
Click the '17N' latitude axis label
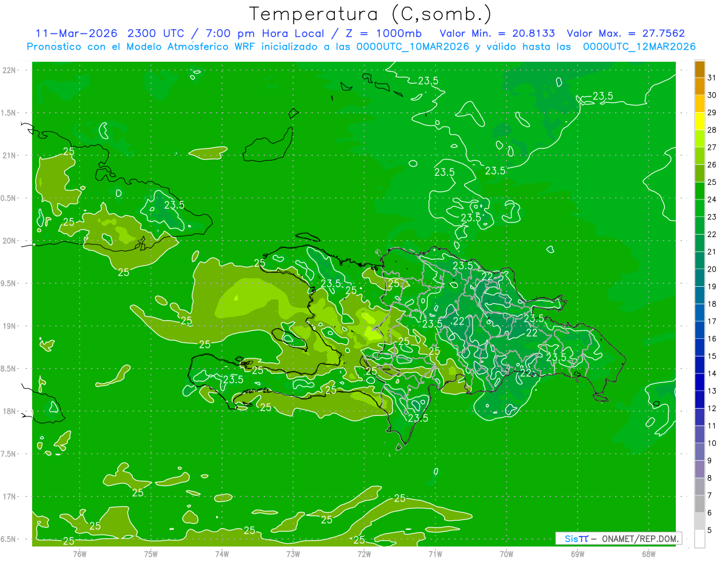coord(9,497)
